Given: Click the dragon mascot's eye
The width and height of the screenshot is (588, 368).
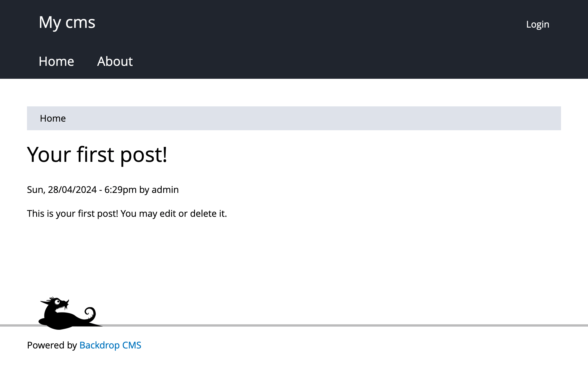Looking at the screenshot, I should click(57, 302).
